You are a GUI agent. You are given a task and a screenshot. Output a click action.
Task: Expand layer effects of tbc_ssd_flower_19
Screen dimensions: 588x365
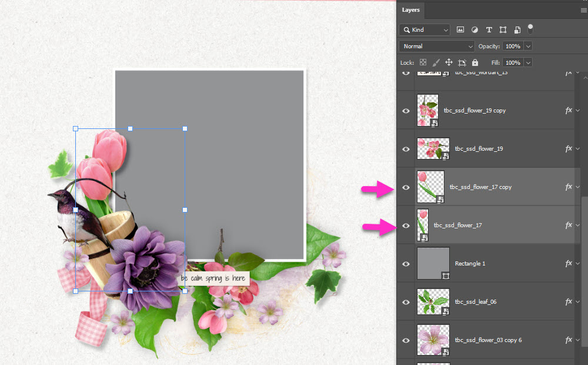tap(577, 149)
